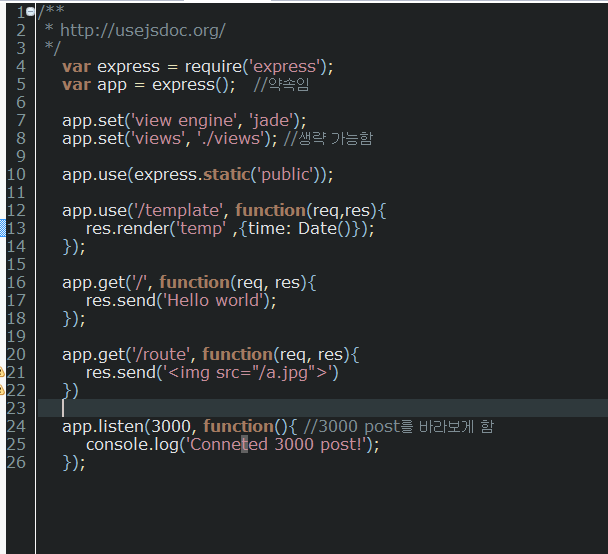The height and width of the screenshot is (554, 608).
Task: Click line number 24 in the gutter
Action: [16, 426]
